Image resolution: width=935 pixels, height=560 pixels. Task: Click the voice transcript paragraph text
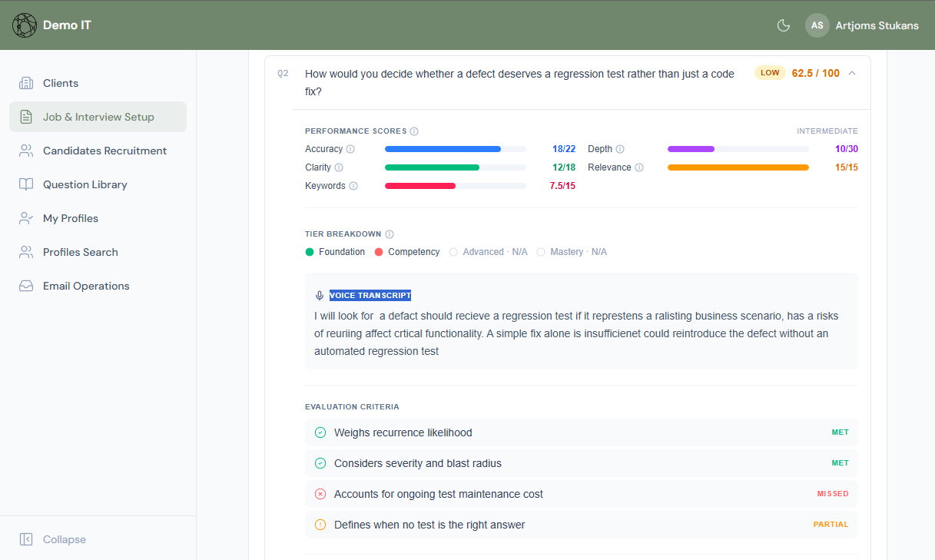(x=576, y=333)
